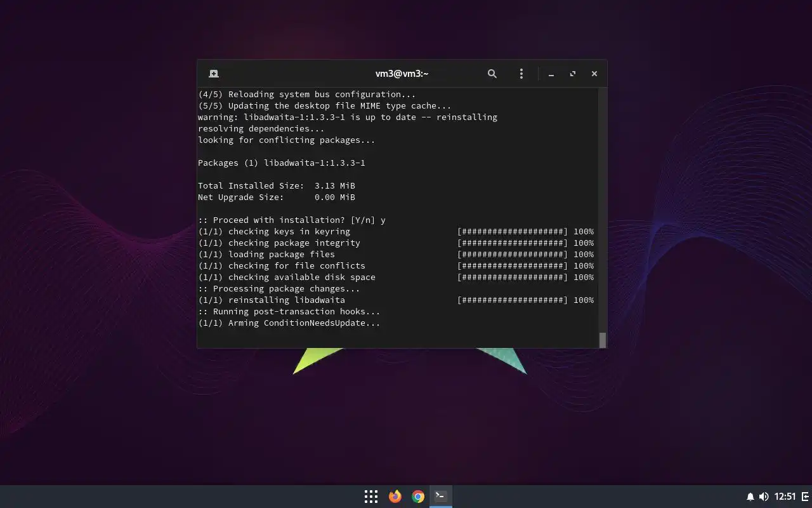Select the terminal taskbar icon
Image resolution: width=812 pixels, height=508 pixels.
[441, 497]
